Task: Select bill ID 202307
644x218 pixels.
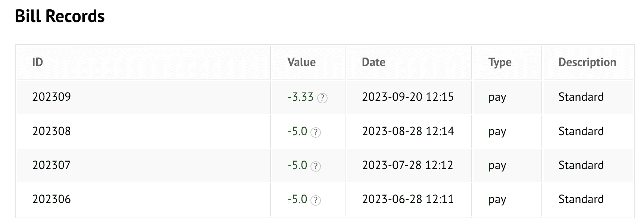Action: coord(51,165)
